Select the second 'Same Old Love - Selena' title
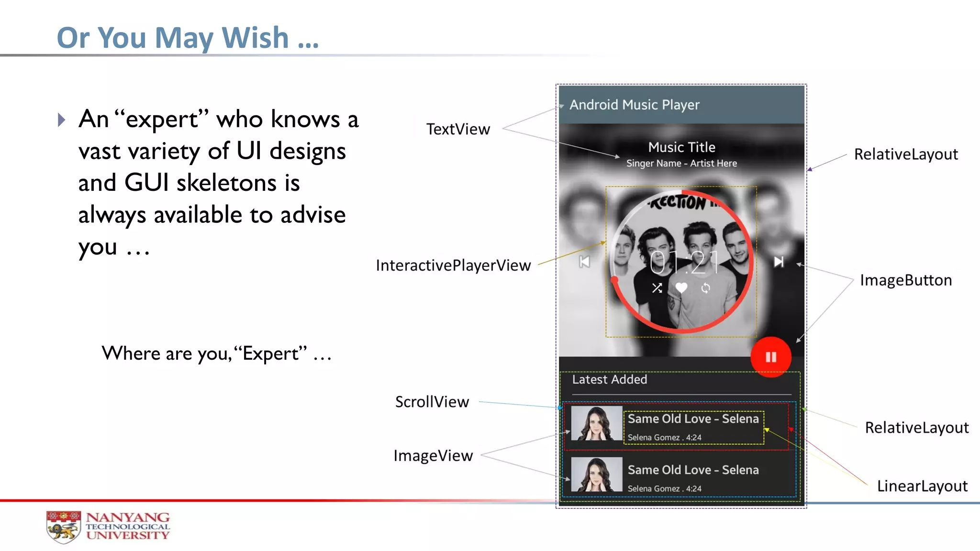The height and width of the screenshot is (551, 980). tap(693, 470)
